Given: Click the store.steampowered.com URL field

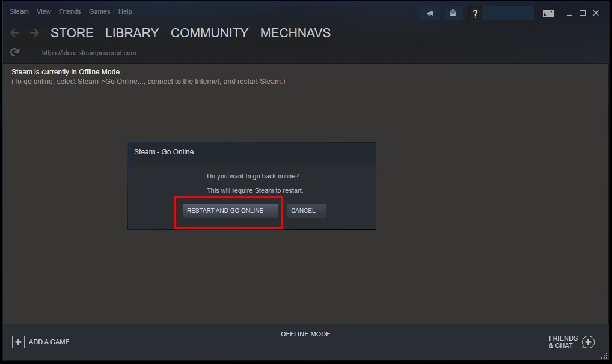Looking at the screenshot, I should [x=89, y=53].
